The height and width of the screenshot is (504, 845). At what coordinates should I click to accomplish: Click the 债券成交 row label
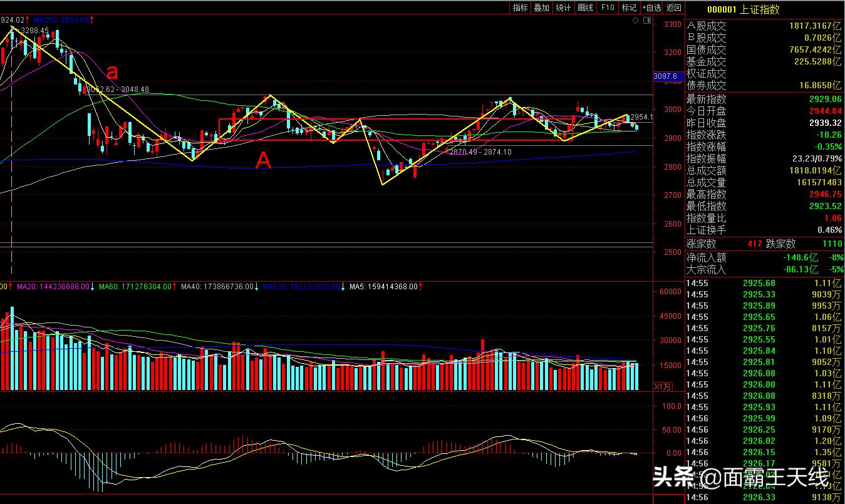(707, 86)
